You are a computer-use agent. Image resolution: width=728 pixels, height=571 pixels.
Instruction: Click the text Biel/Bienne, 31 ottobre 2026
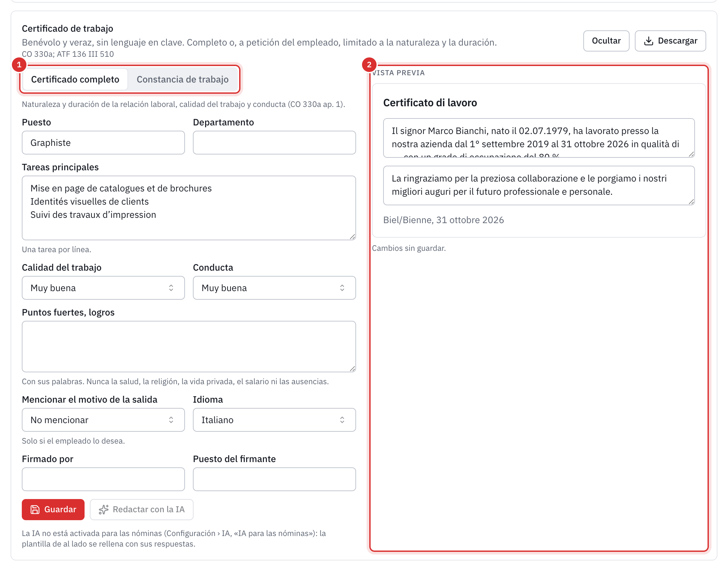(x=443, y=220)
